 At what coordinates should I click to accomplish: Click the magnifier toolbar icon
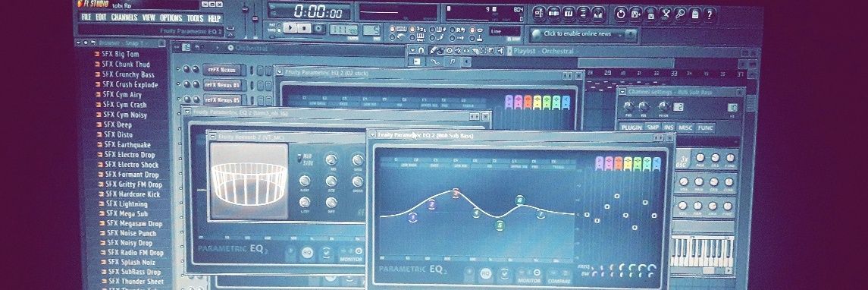[x=680, y=14]
